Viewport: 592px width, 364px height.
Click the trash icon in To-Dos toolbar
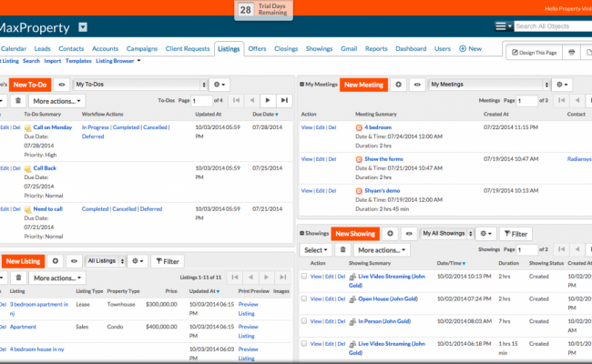[x=17, y=101]
